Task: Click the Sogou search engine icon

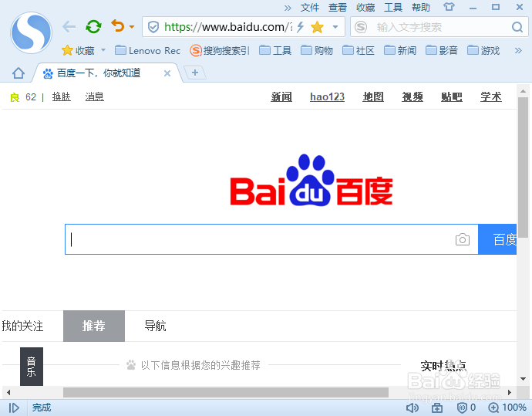Action: (361, 27)
